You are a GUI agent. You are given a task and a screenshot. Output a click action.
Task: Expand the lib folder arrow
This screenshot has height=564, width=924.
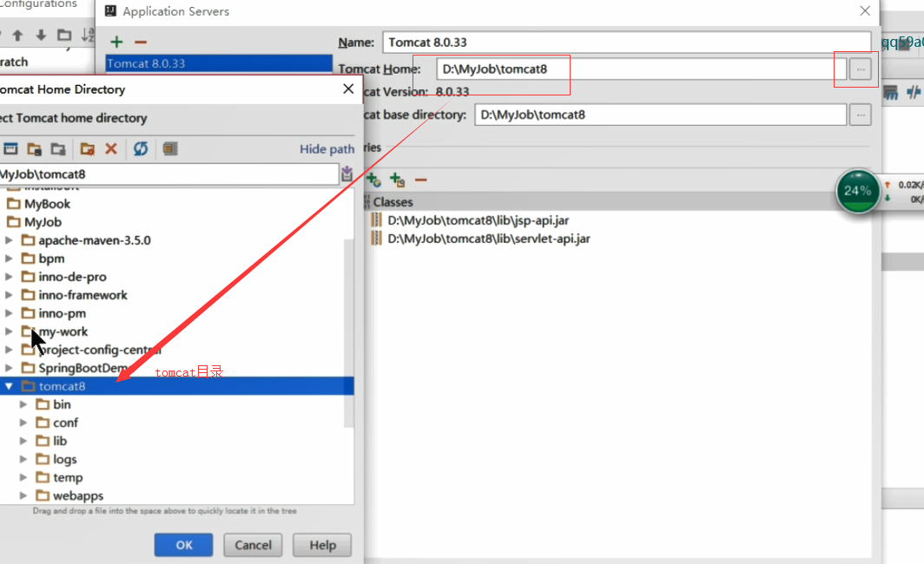click(23, 441)
